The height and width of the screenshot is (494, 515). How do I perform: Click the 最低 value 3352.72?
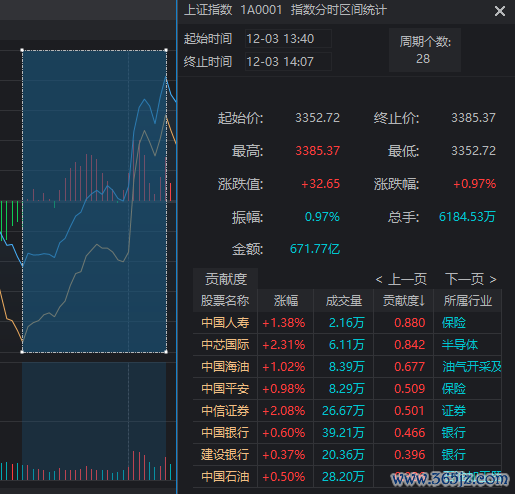pos(473,151)
